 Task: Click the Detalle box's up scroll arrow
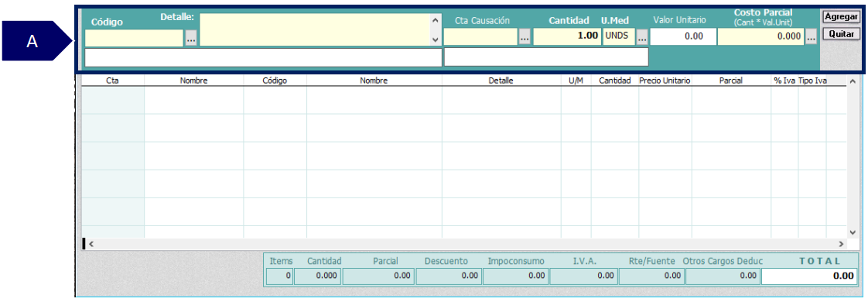tap(435, 20)
